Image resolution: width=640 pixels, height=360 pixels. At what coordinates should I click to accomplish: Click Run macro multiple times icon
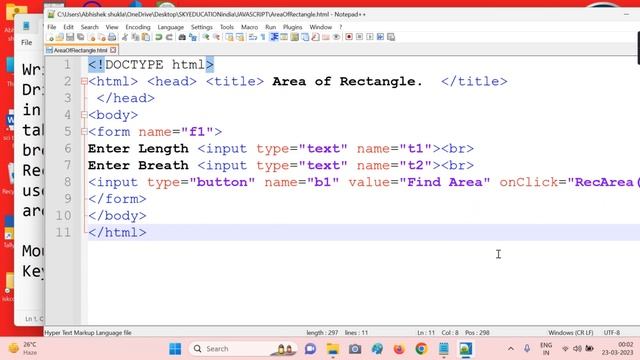click(380, 37)
